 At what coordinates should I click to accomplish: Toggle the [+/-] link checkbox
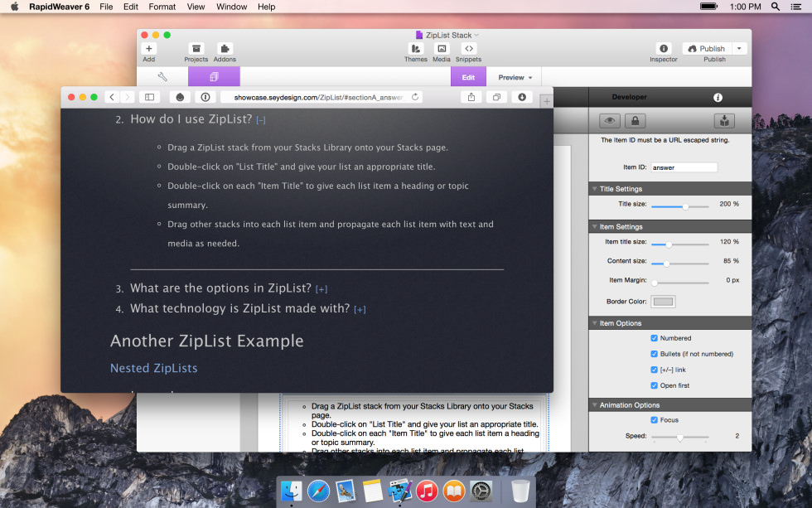click(x=654, y=370)
